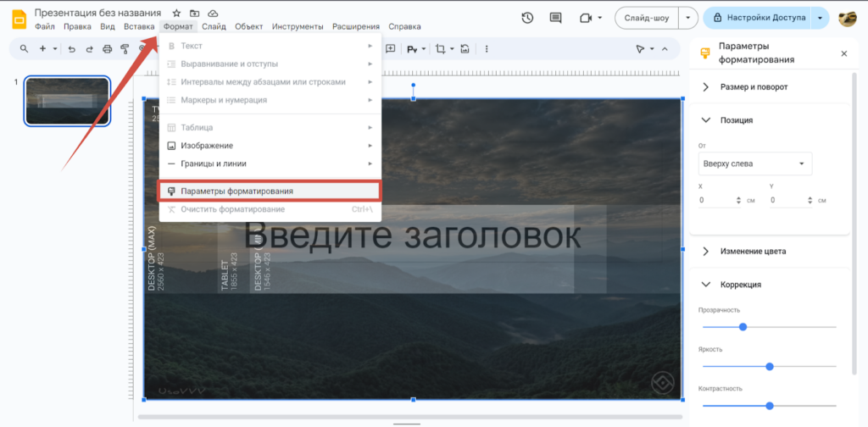Click the search magnifier in toolbar
This screenshot has width=868, height=427.
(x=24, y=48)
